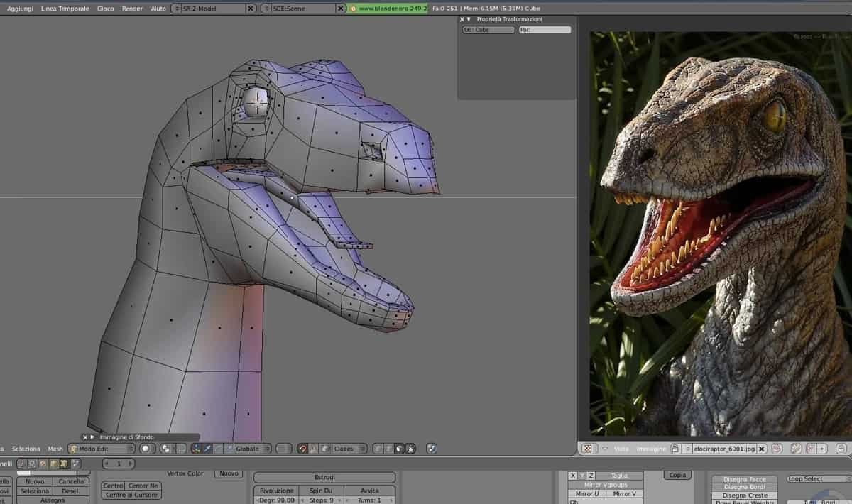Enable the X axis mirror toggle
The height and width of the screenshot is (504, 852).
(573, 476)
